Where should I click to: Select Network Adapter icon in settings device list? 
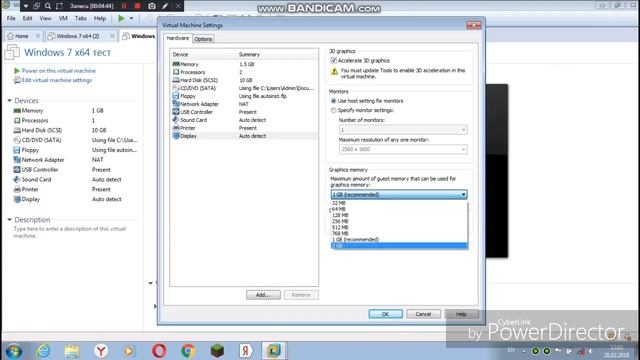click(x=176, y=104)
